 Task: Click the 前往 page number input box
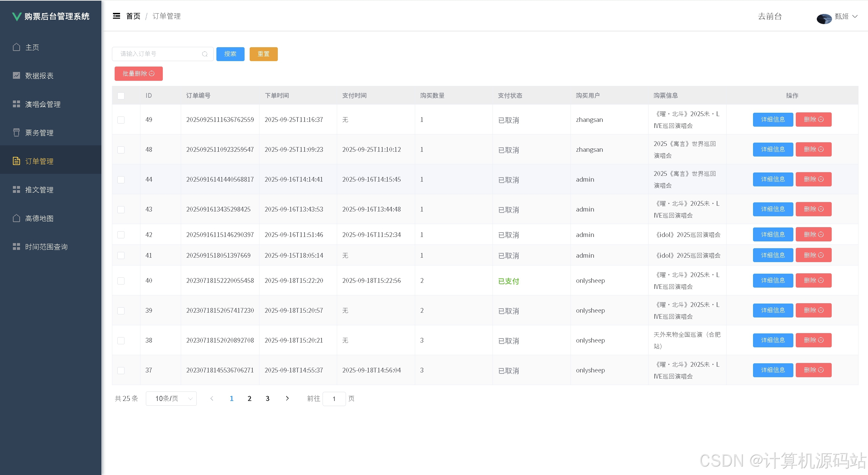(x=334, y=399)
